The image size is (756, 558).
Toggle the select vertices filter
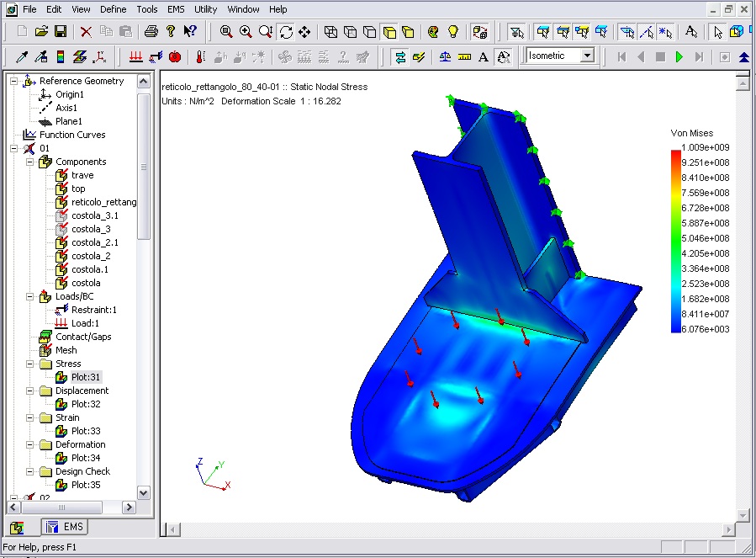coord(582,32)
